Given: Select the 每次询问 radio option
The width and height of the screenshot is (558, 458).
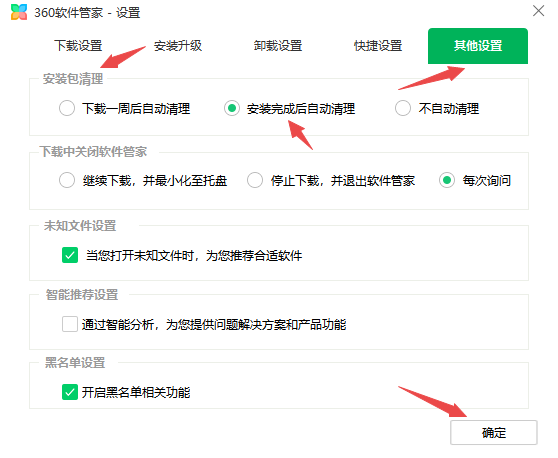Looking at the screenshot, I should 447,180.
